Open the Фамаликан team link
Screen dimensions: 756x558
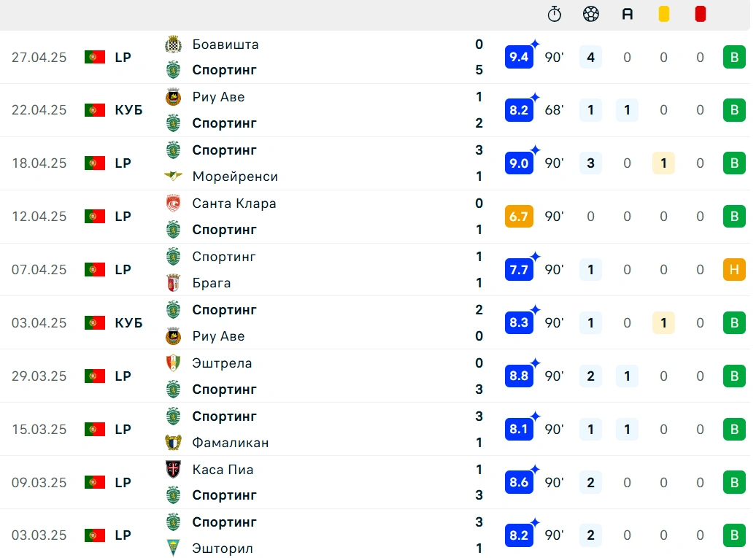point(231,442)
